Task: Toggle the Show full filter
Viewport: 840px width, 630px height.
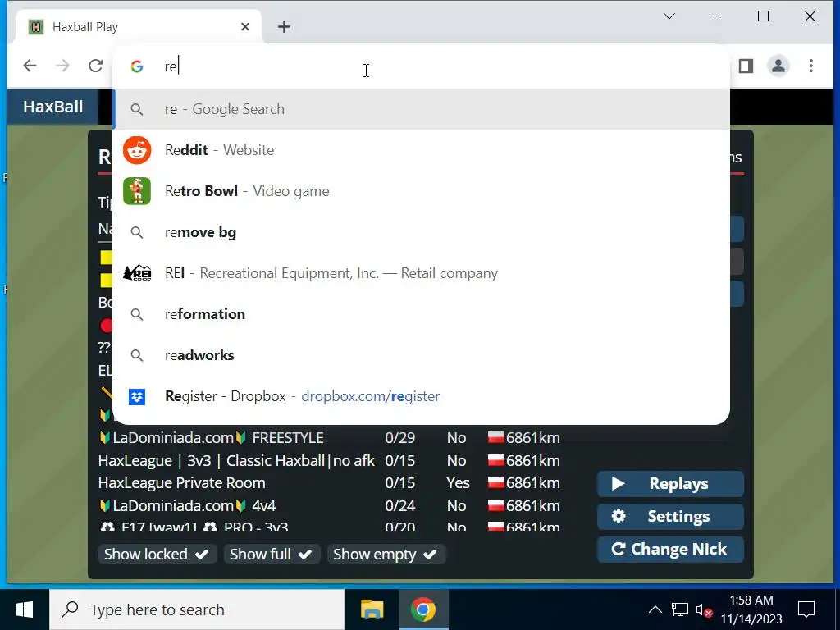Action: tap(272, 554)
